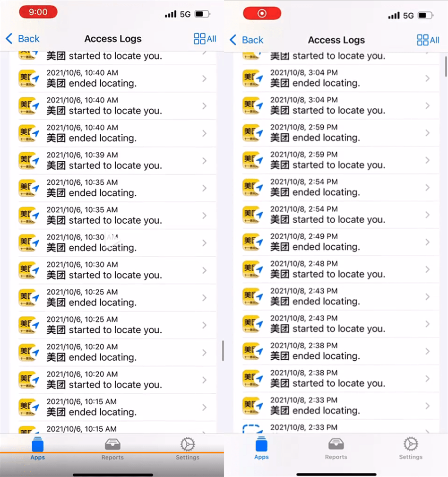Open chevron for 3:04 PM started locating row
The width and height of the screenshot is (448, 477).
(x=427, y=105)
